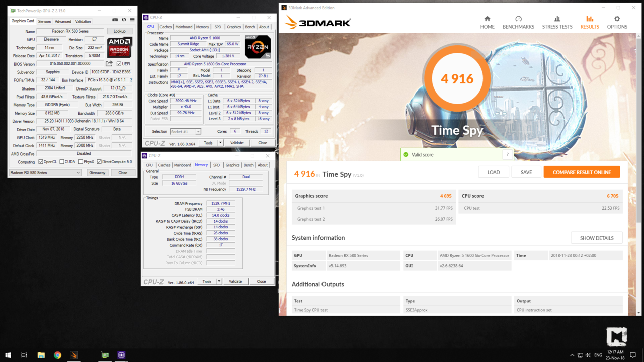
Task: Click SAVE in 3DMark results
Action: [x=526, y=172]
